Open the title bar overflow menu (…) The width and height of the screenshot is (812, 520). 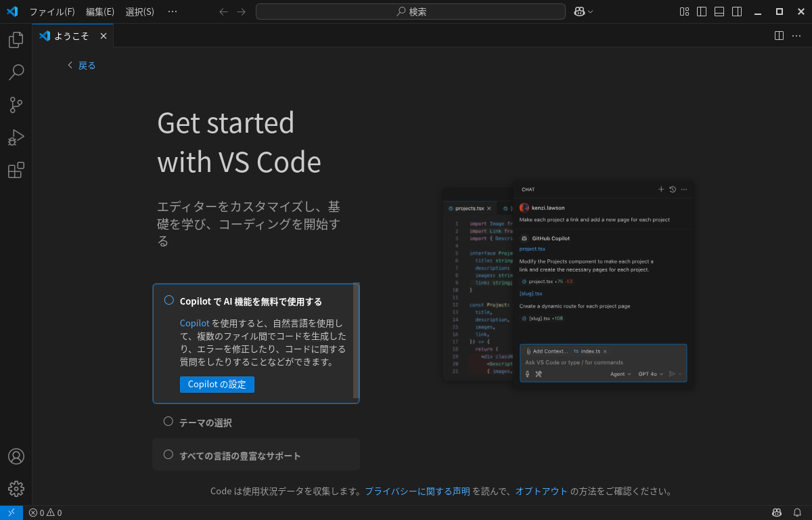(x=173, y=12)
